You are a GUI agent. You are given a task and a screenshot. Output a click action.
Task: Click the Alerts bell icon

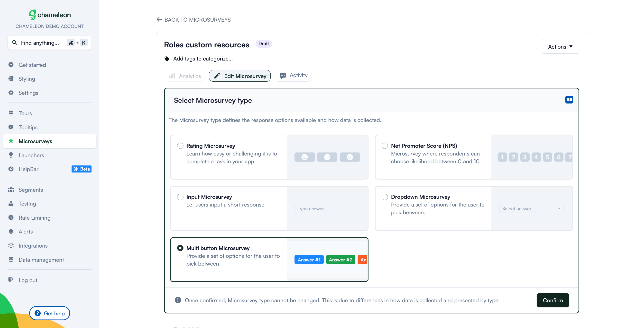(11, 231)
